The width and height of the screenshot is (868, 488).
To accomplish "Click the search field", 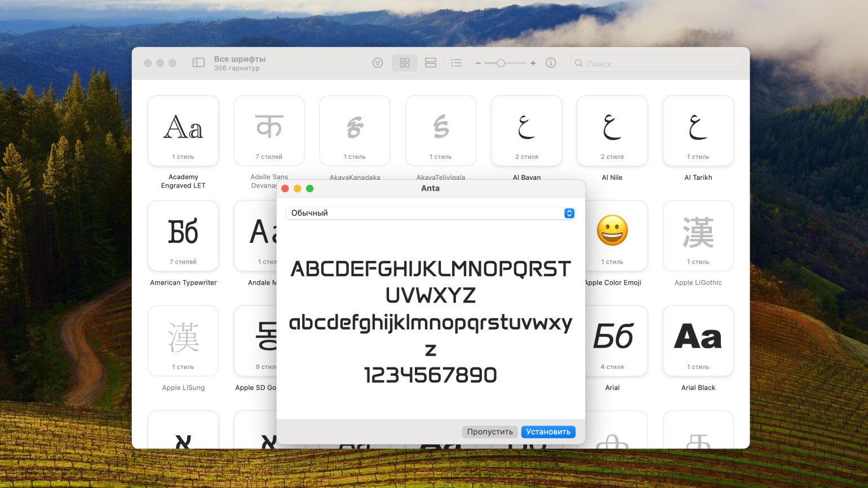I will point(657,64).
